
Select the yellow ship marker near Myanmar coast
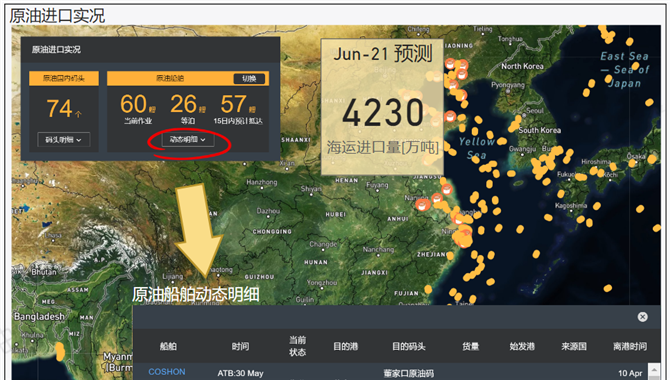61,351
